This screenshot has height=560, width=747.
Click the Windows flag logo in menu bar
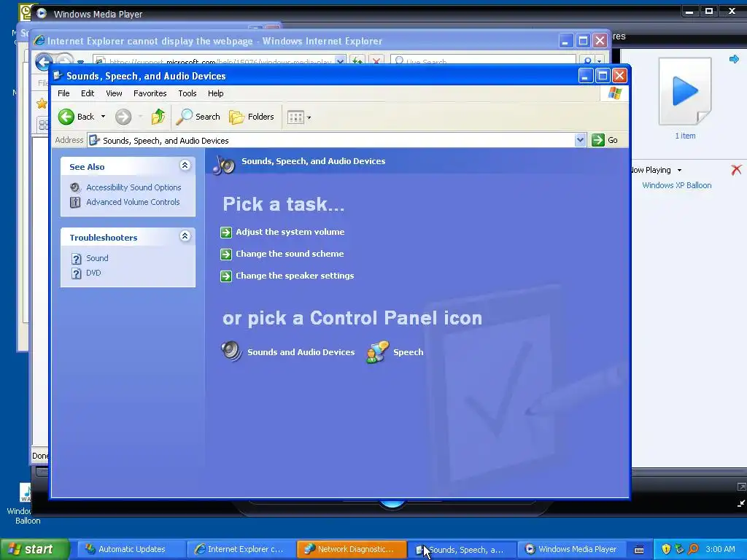614,93
